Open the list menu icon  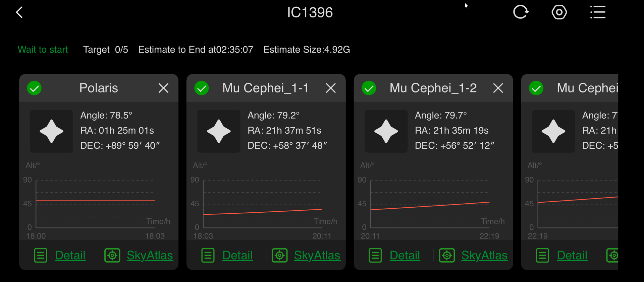tap(598, 12)
